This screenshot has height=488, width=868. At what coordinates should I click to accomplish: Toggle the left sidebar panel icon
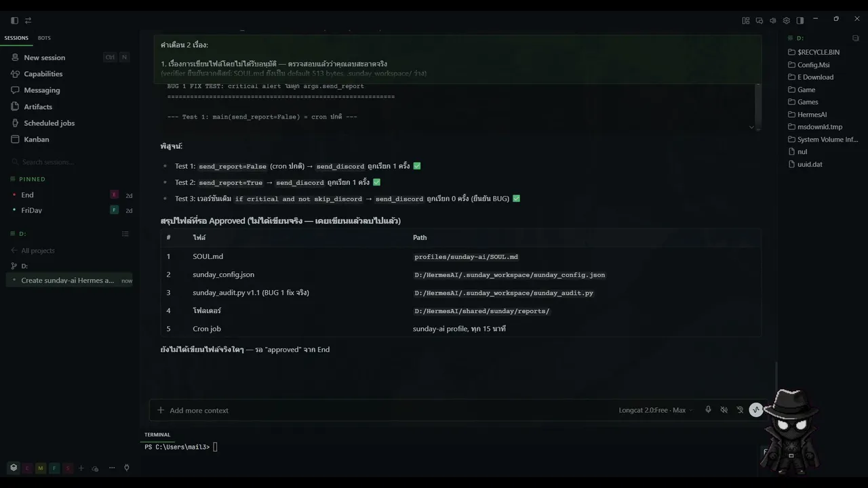click(15, 20)
